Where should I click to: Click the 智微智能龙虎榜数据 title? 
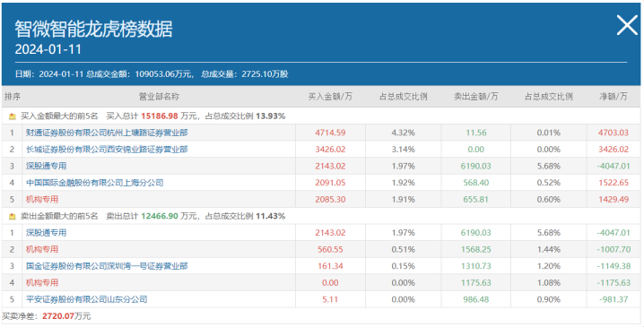pos(93,30)
